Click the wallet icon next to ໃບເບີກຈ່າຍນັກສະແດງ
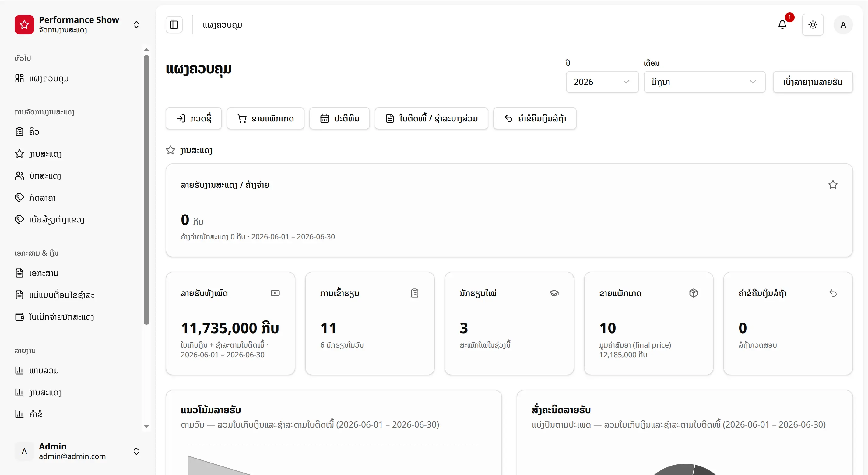Viewport: 868px width, 475px height. coord(19,317)
